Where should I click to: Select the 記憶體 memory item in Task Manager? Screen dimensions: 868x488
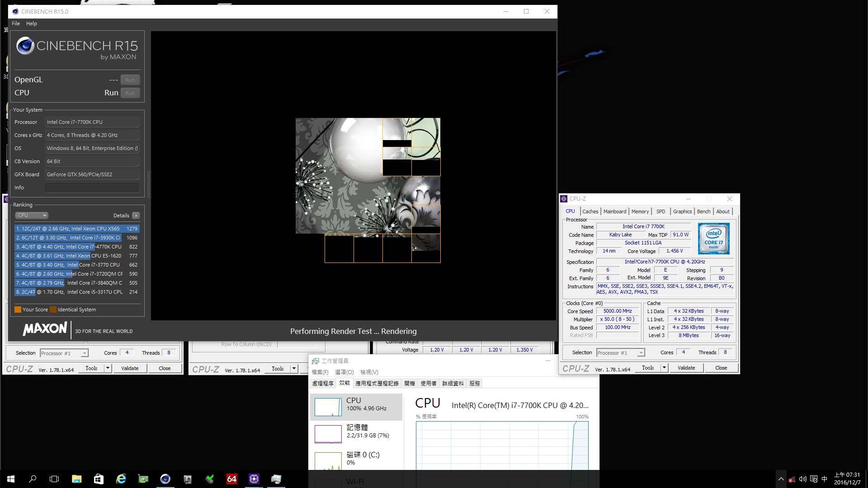click(x=356, y=434)
